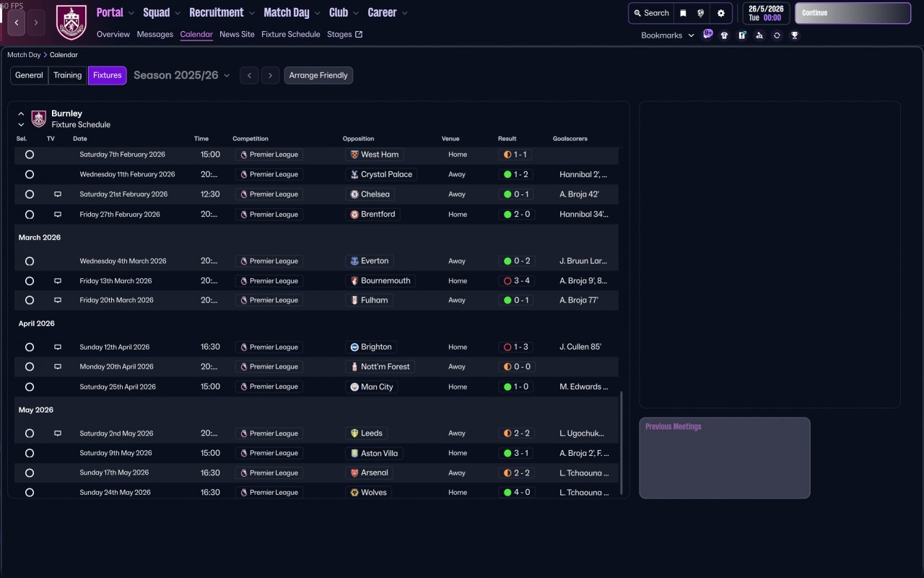
Task: Open the Search button
Action: click(651, 13)
